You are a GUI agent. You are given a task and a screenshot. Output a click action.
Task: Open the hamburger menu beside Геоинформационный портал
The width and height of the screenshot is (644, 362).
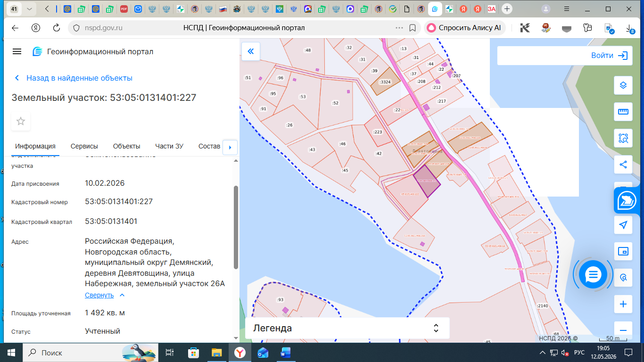17,51
